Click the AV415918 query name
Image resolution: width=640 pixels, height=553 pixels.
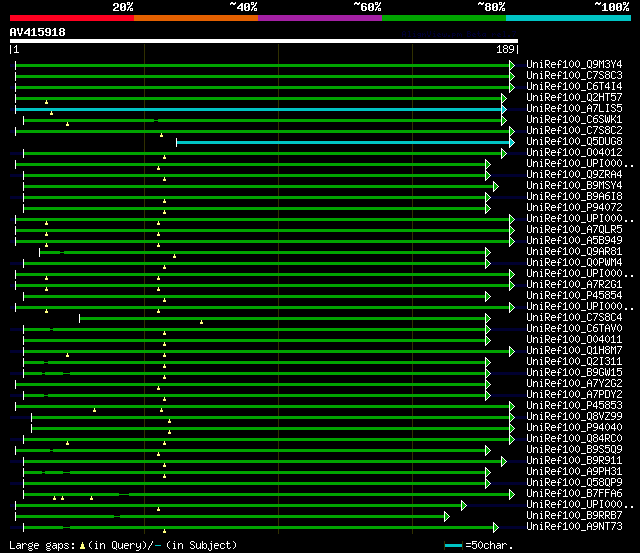pos(38,32)
